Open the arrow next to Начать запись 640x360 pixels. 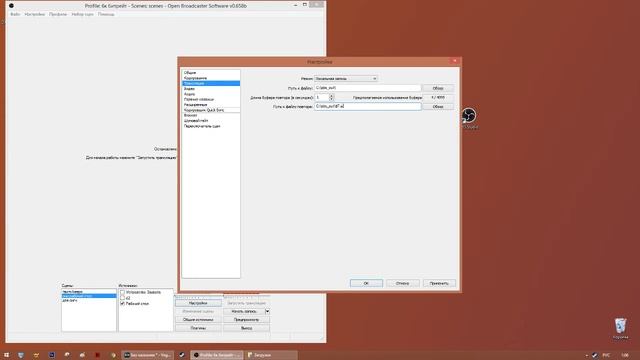(x=267, y=311)
